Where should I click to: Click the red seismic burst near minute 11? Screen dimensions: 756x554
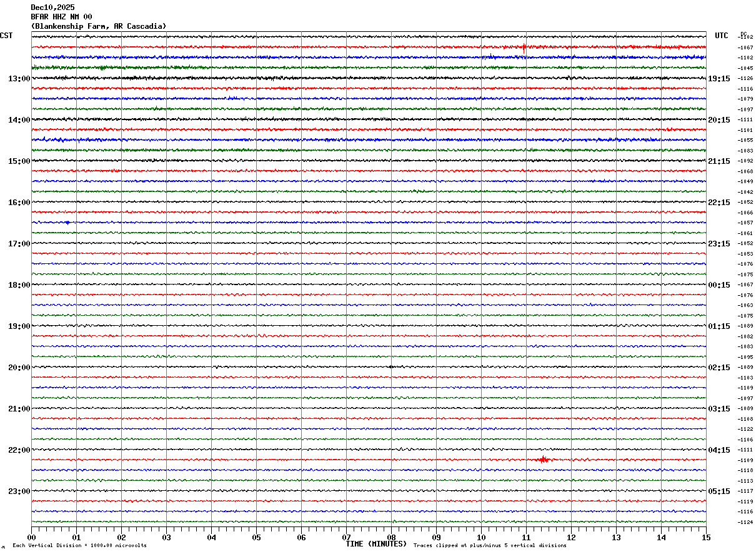point(543,460)
